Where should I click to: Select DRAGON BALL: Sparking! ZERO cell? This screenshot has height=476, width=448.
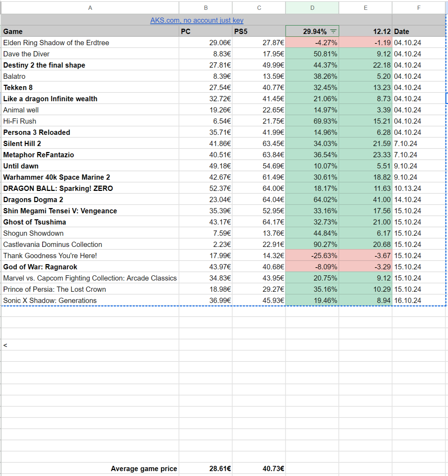click(x=90, y=188)
